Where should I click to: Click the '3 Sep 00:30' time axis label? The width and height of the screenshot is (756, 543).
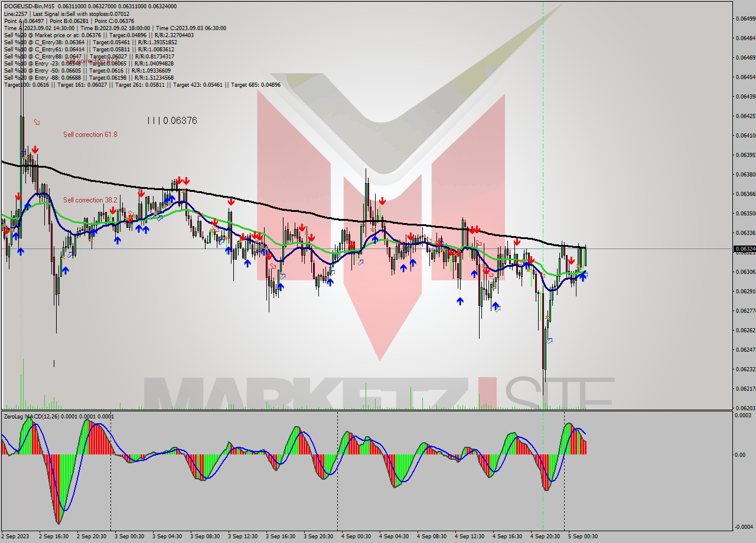[129, 537]
